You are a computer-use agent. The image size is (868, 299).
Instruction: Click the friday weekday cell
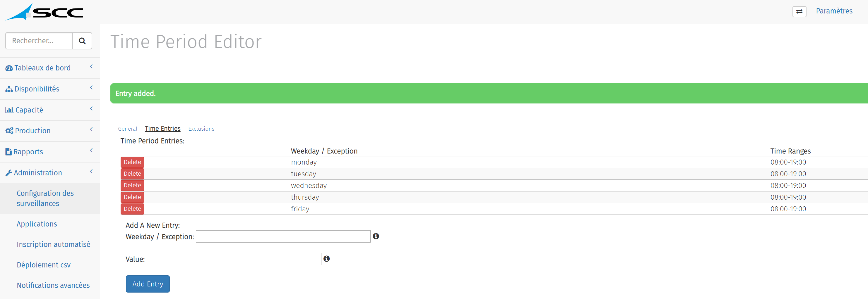click(300, 209)
